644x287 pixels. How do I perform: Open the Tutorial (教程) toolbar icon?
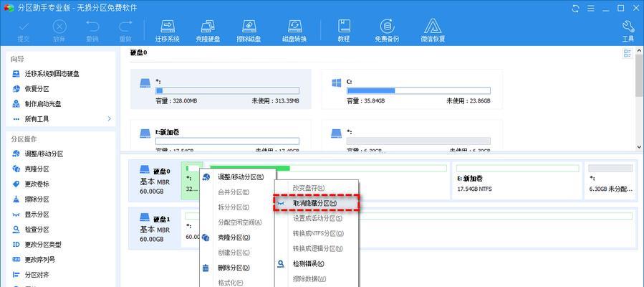(x=344, y=31)
